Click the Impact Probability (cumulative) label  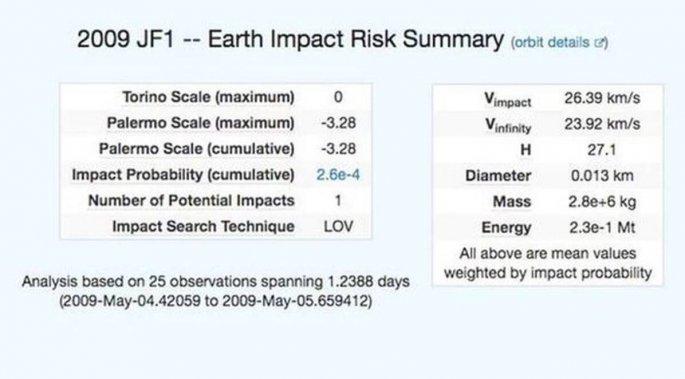[x=183, y=175]
